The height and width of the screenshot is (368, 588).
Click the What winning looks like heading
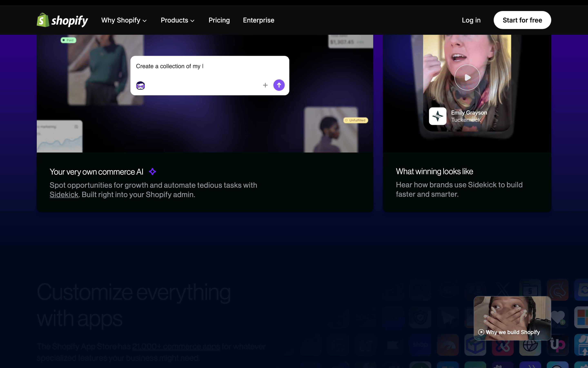tap(434, 172)
